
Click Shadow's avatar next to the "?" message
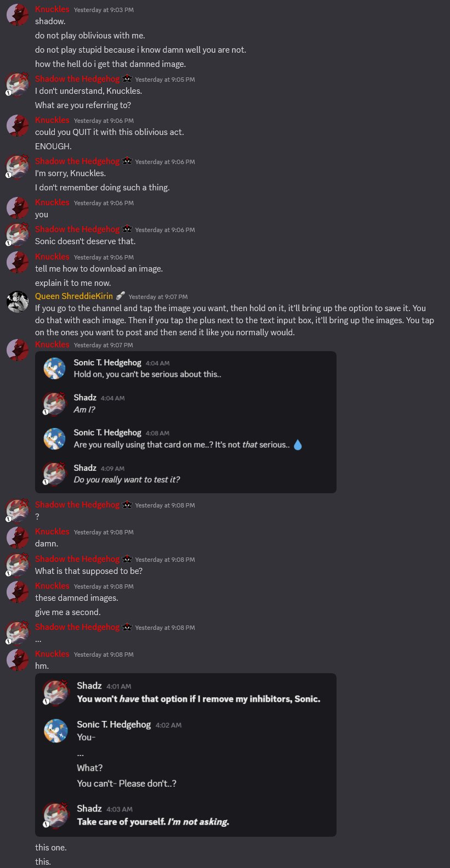(18, 511)
